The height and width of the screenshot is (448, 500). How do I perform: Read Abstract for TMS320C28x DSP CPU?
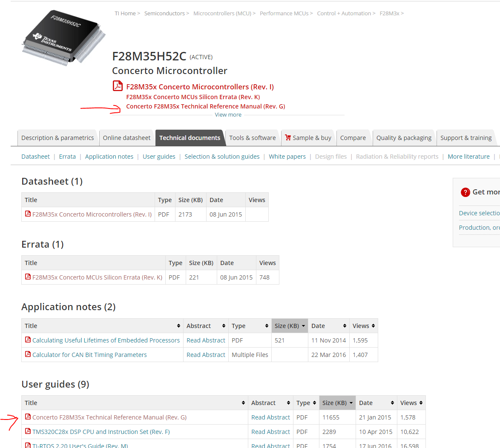[x=270, y=432]
